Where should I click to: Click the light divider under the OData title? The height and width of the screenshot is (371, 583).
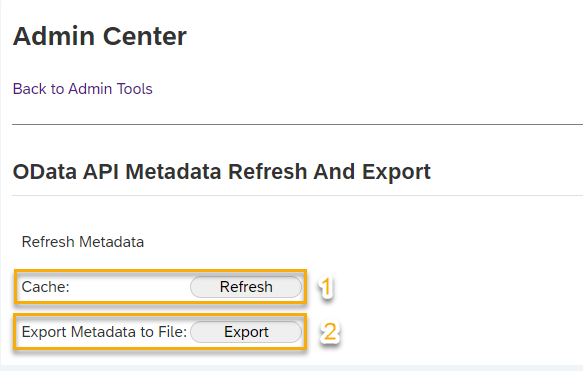[297, 195]
